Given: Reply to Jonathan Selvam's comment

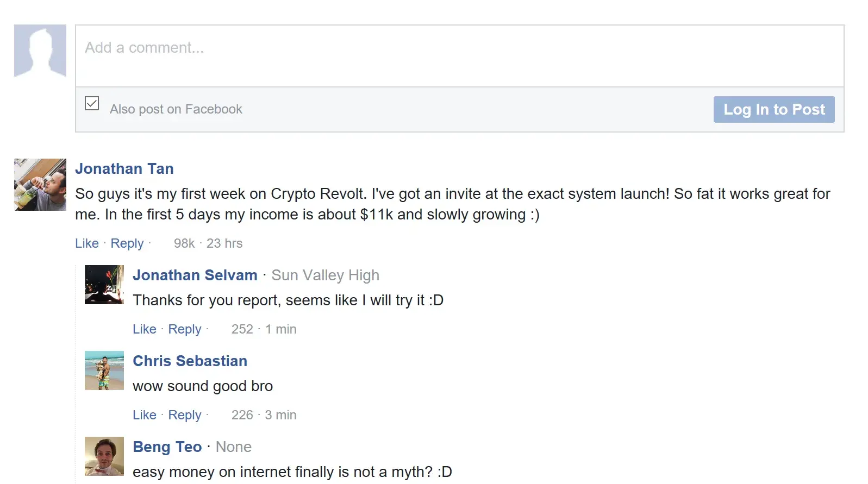Looking at the screenshot, I should coord(185,329).
